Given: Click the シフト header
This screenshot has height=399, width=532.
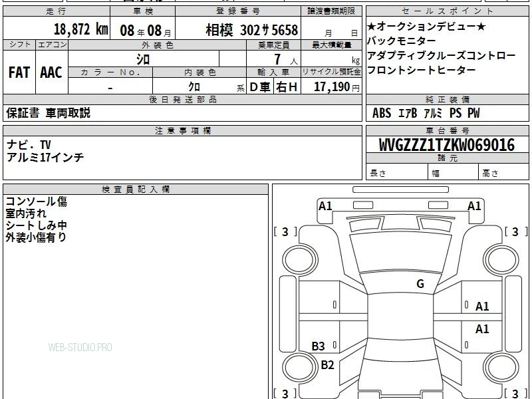Looking at the screenshot, I should pyautogui.click(x=19, y=45).
